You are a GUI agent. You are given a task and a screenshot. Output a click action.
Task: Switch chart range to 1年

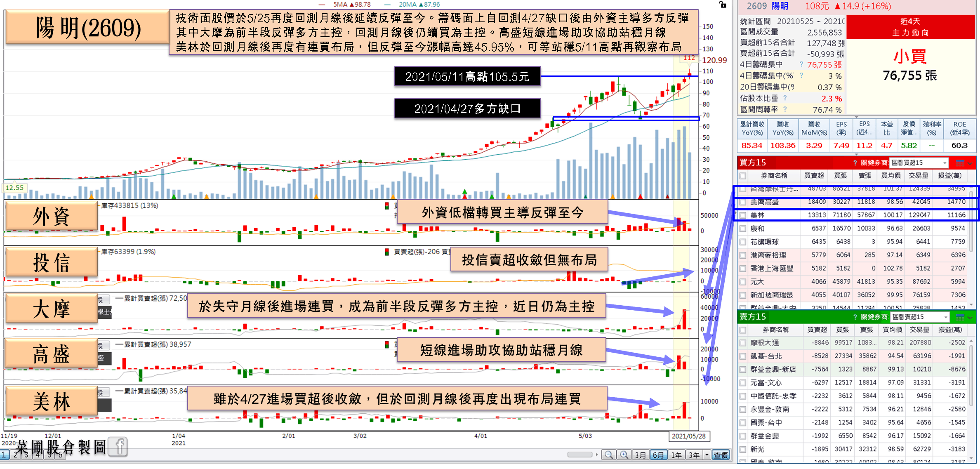click(676, 455)
